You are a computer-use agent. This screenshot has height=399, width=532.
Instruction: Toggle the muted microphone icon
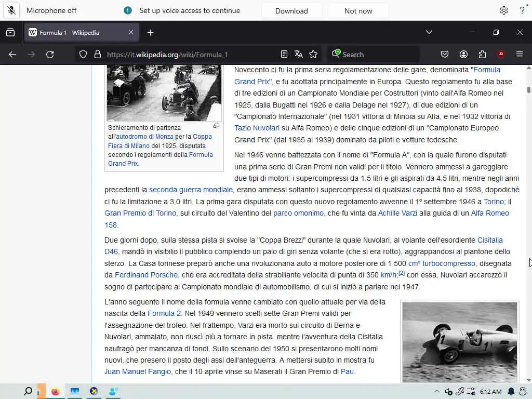coord(11,10)
